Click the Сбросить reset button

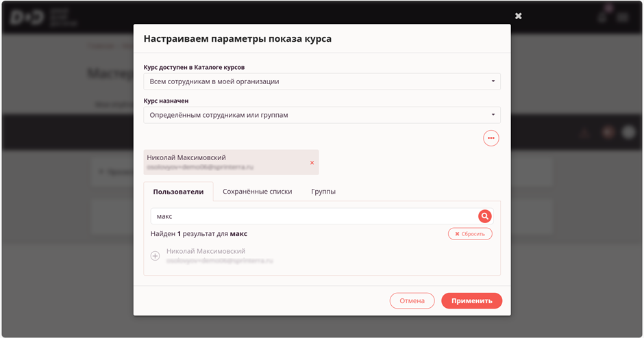[470, 234]
